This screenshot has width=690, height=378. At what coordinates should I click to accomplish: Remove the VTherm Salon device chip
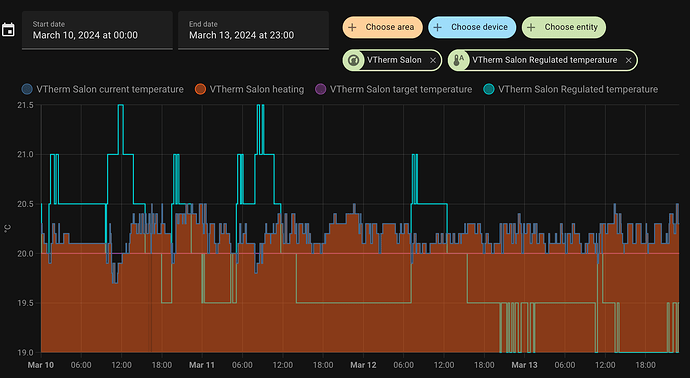tap(433, 61)
